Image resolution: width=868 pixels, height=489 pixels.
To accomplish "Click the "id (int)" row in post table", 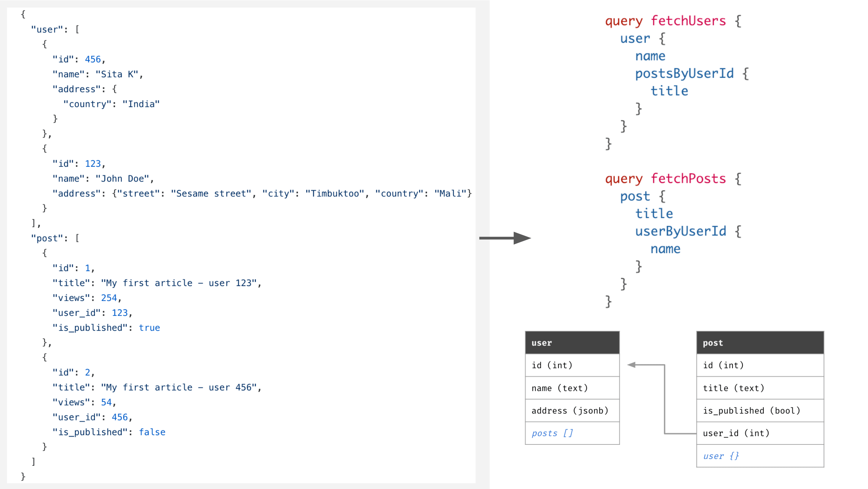I will (x=760, y=365).
